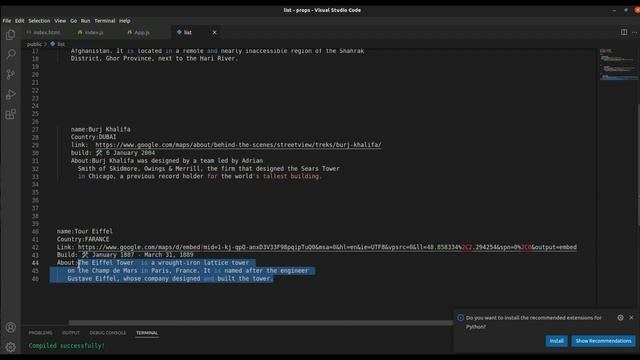Click the text name:Burj Khalifa

click(x=100, y=129)
